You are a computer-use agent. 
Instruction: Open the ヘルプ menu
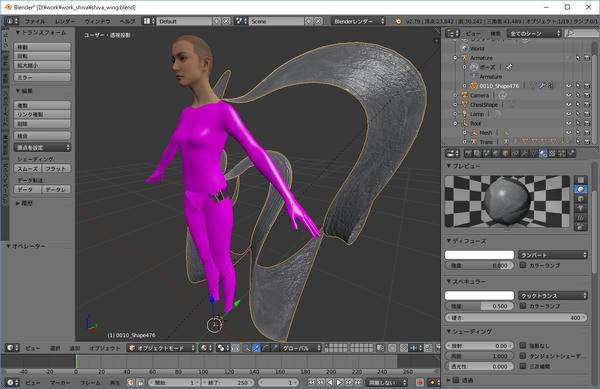tap(127, 21)
